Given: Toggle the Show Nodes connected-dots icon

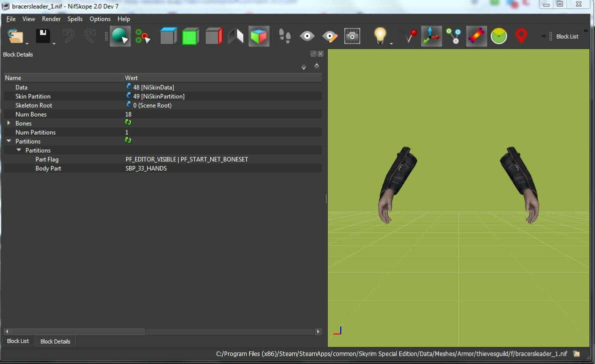Looking at the screenshot, I should [x=453, y=36].
